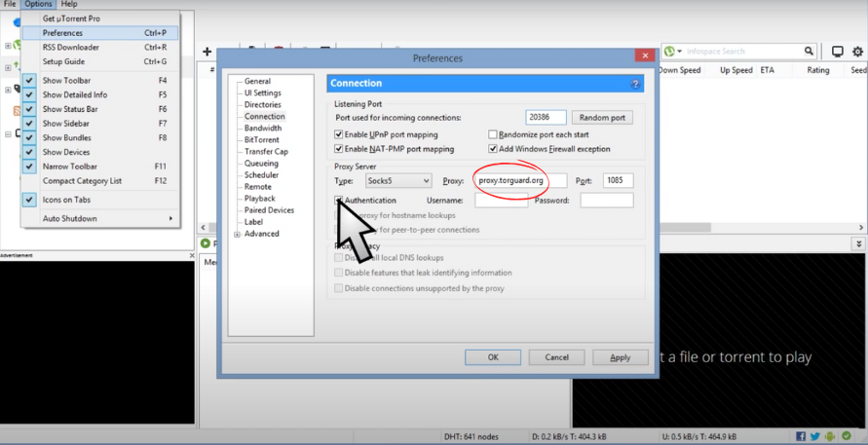The image size is (868, 445).
Task: Close the advertisement panel with its X
Action: click(x=192, y=256)
